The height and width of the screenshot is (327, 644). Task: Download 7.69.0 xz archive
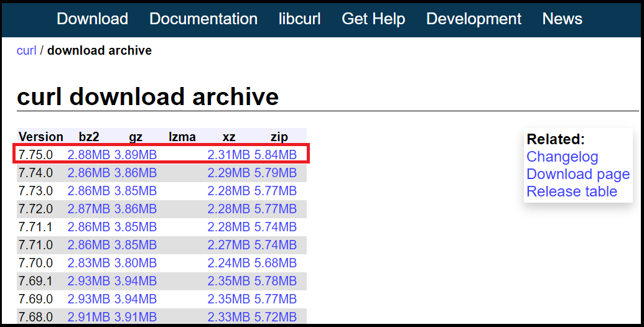click(229, 299)
